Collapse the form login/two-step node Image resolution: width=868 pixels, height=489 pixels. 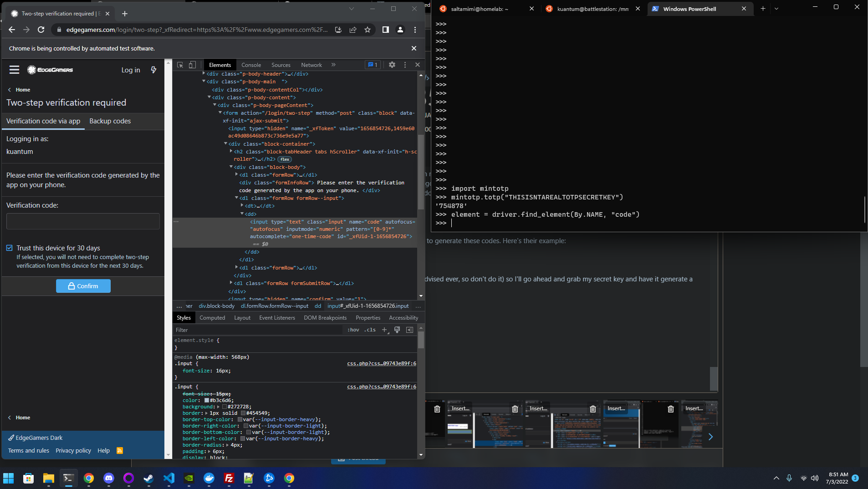click(220, 112)
